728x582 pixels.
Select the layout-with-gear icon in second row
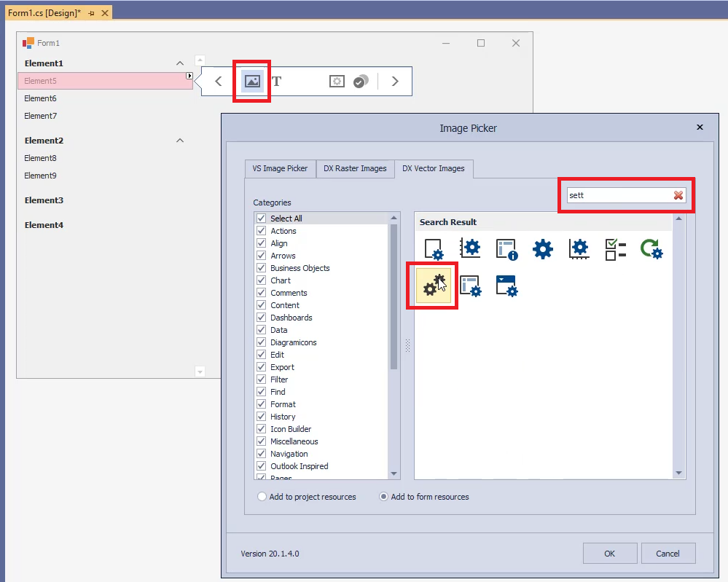(x=470, y=286)
